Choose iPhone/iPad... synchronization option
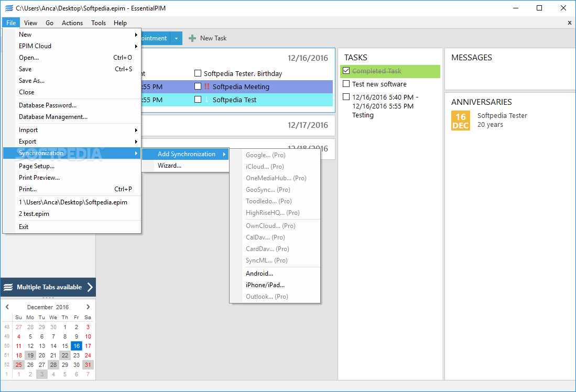 click(x=275, y=285)
